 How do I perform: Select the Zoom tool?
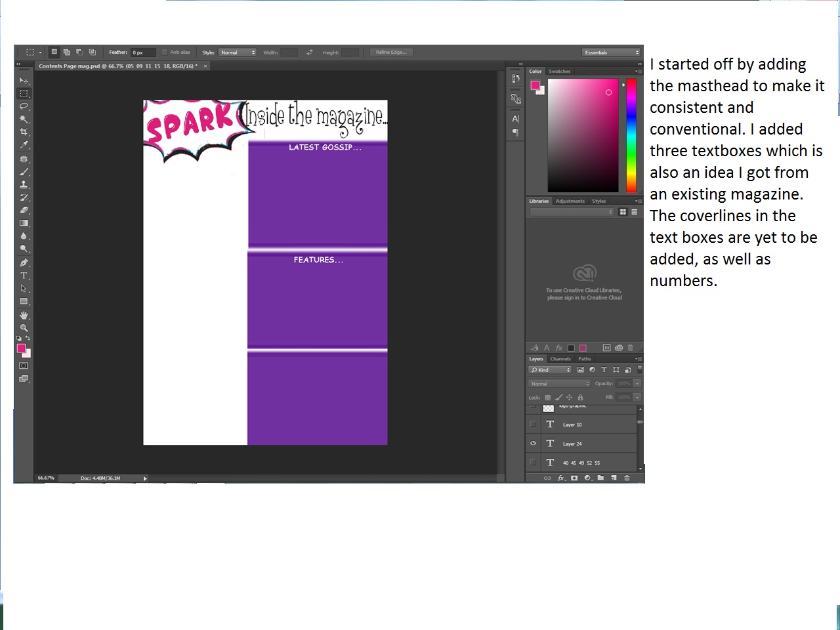24,328
